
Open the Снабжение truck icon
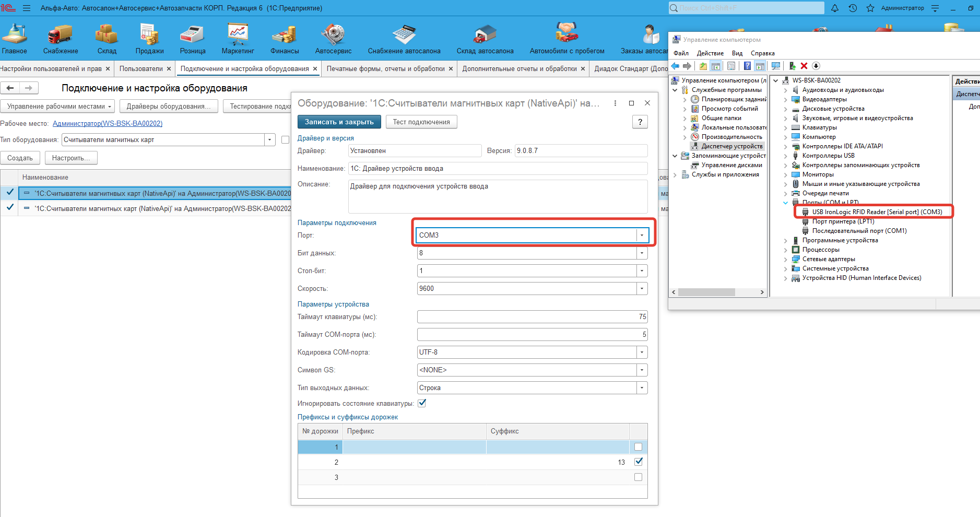60,34
